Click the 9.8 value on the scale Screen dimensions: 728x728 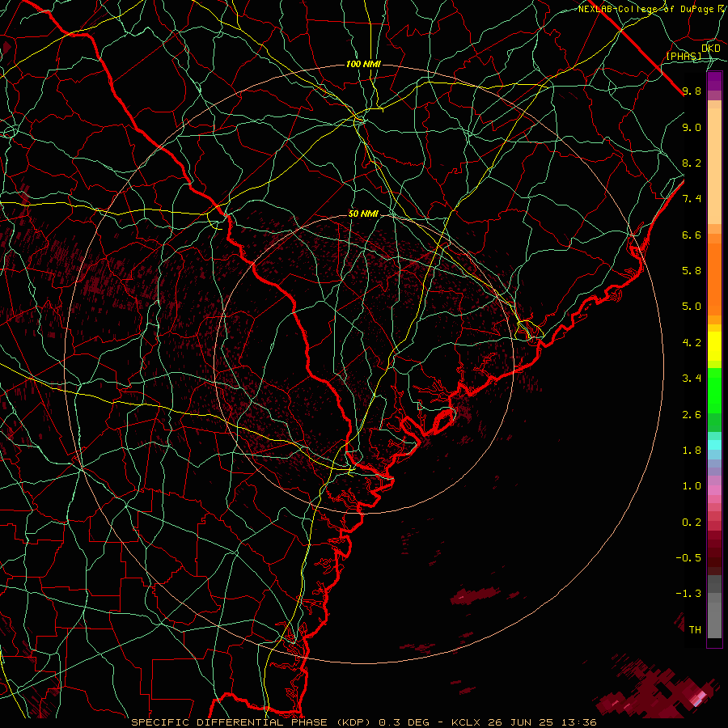point(692,91)
